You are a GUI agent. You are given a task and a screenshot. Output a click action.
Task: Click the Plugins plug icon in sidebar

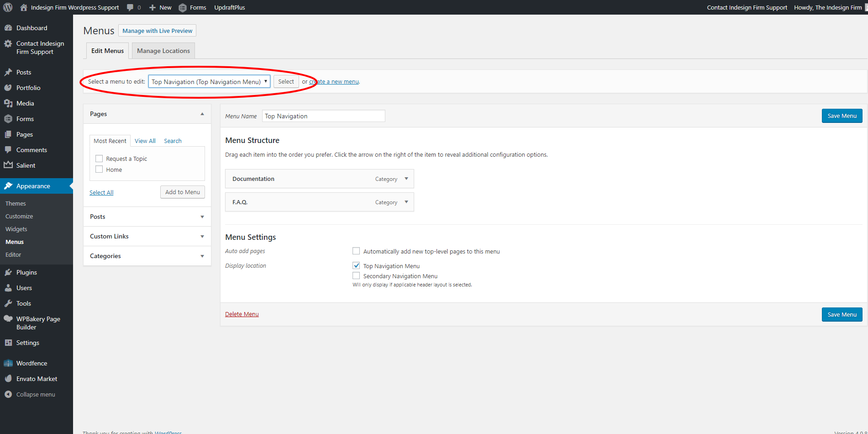[8, 272]
